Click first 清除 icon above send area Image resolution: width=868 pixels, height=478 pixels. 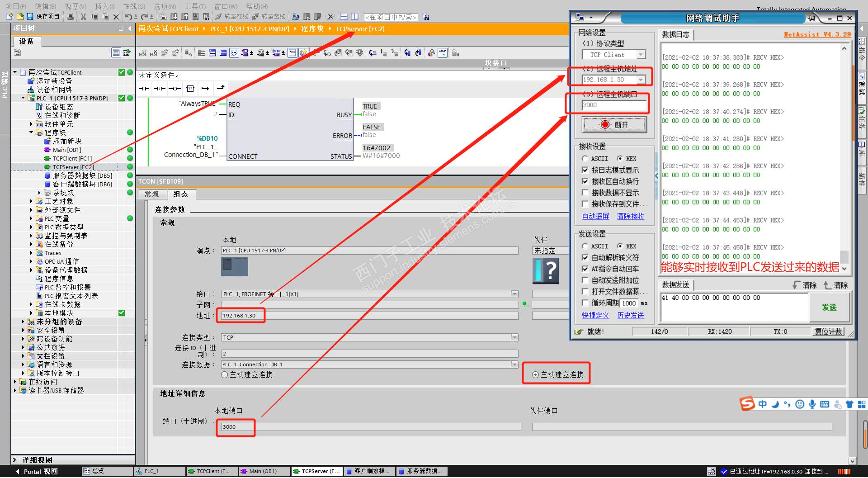(804, 285)
